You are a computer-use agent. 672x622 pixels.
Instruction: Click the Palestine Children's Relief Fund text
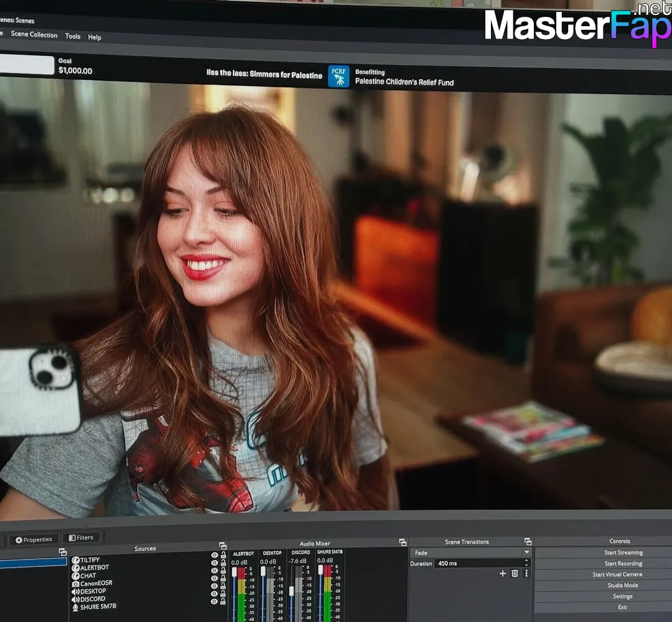click(x=404, y=82)
